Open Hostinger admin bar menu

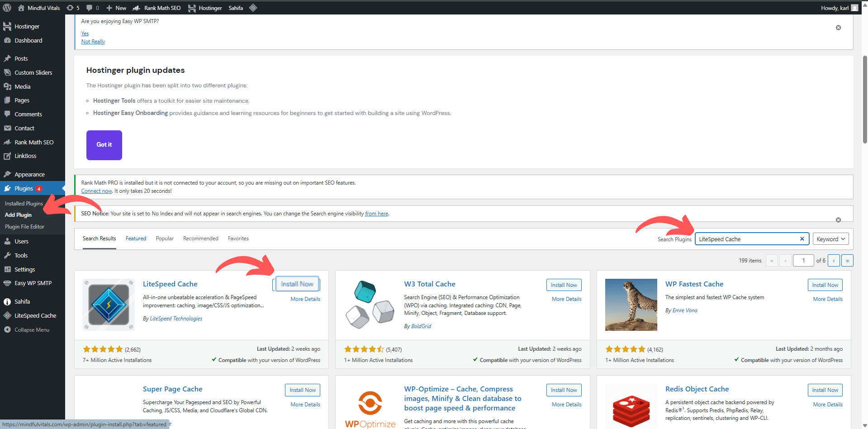(x=205, y=8)
